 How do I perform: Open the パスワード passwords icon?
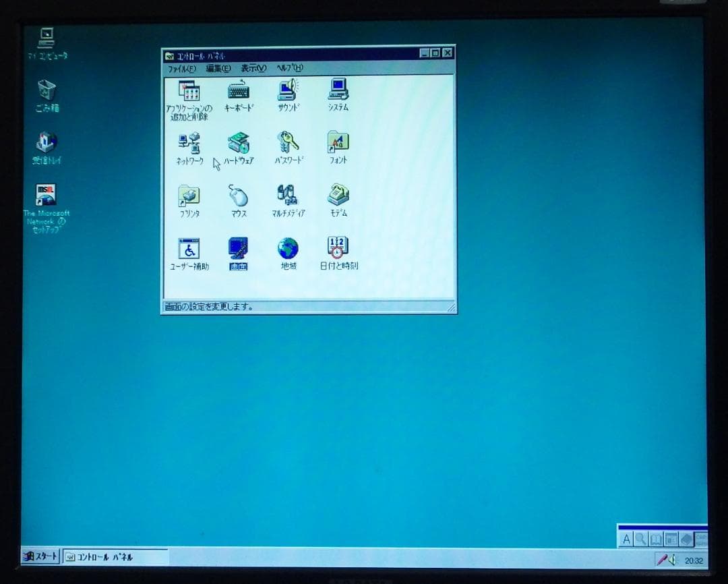(x=288, y=141)
